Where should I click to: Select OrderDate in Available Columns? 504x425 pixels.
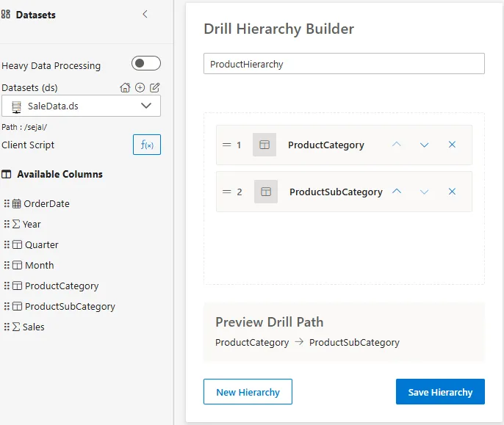click(46, 203)
